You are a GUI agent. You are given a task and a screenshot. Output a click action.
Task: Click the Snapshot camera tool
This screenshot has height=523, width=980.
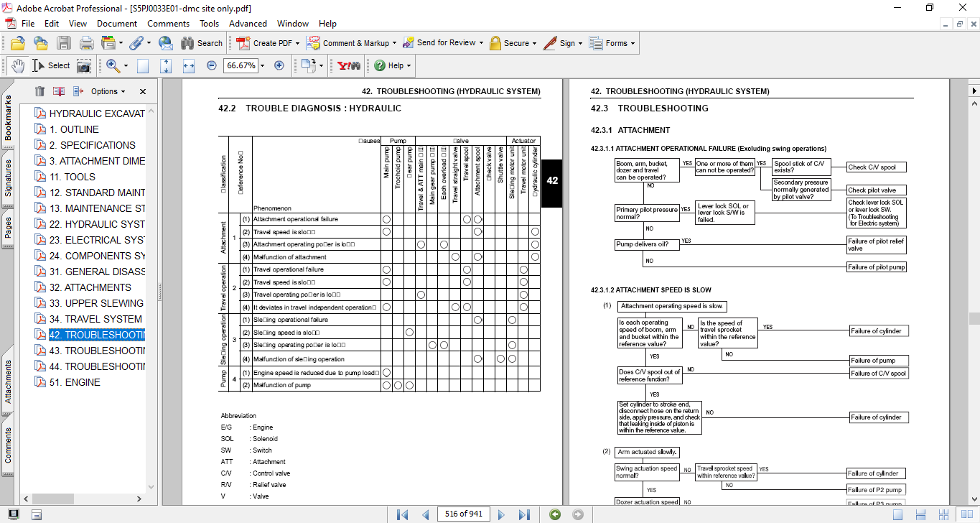tap(84, 65)
